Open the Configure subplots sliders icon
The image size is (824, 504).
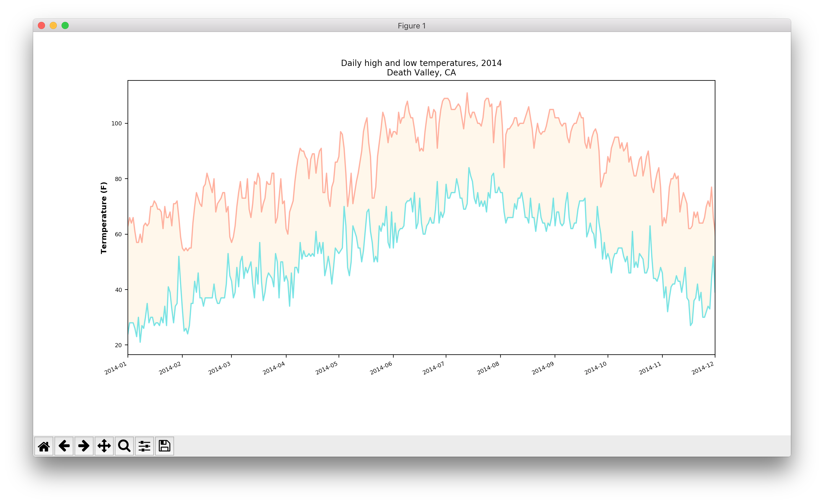pos(144,446)
